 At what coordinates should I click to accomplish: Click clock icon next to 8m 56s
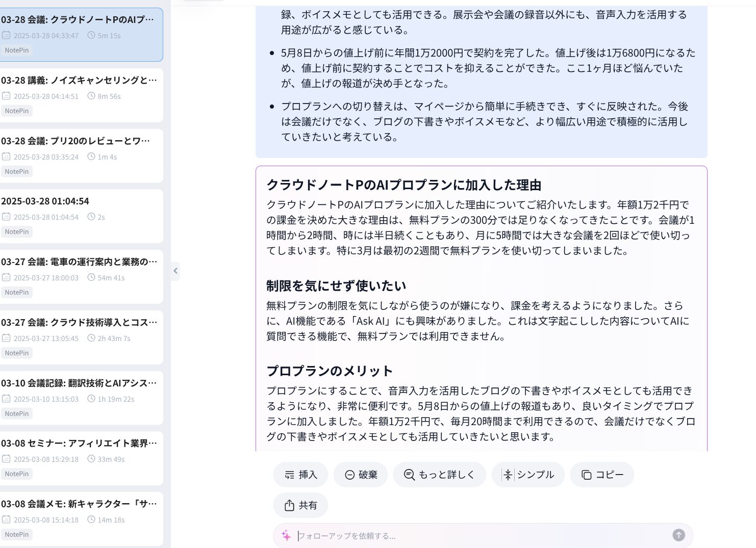tap(91, 96)
